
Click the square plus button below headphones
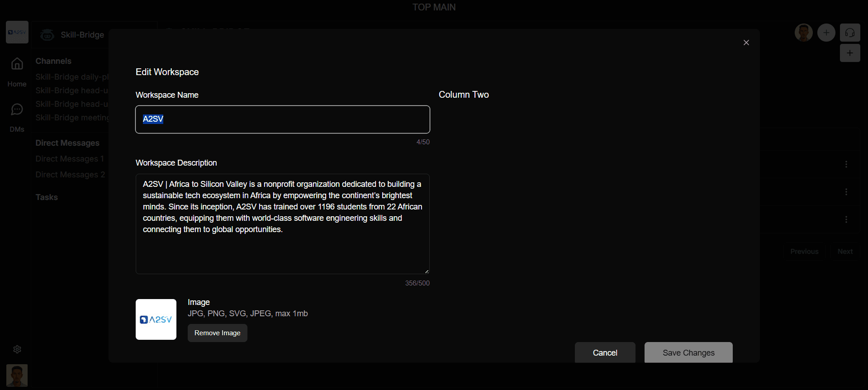pos(850,53)
